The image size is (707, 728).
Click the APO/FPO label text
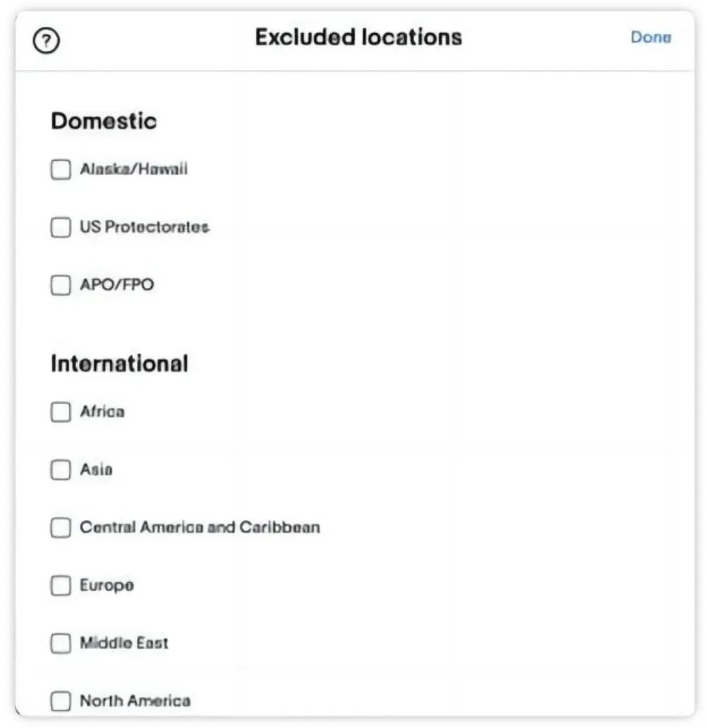(x=116, y=285)
